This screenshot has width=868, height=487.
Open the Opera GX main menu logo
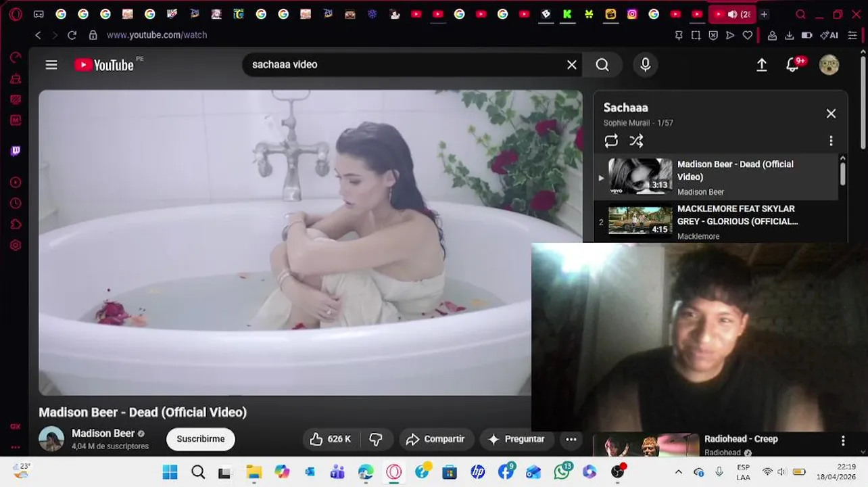pyautogui.click(x=16, y=14)
